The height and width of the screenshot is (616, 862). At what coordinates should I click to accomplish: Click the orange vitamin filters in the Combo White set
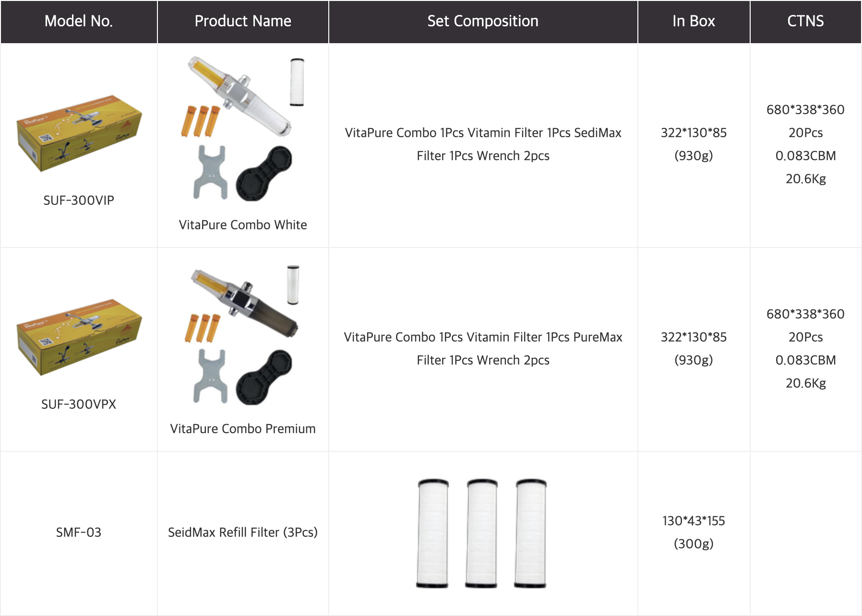pyautogui.click(x=200, y=121)
